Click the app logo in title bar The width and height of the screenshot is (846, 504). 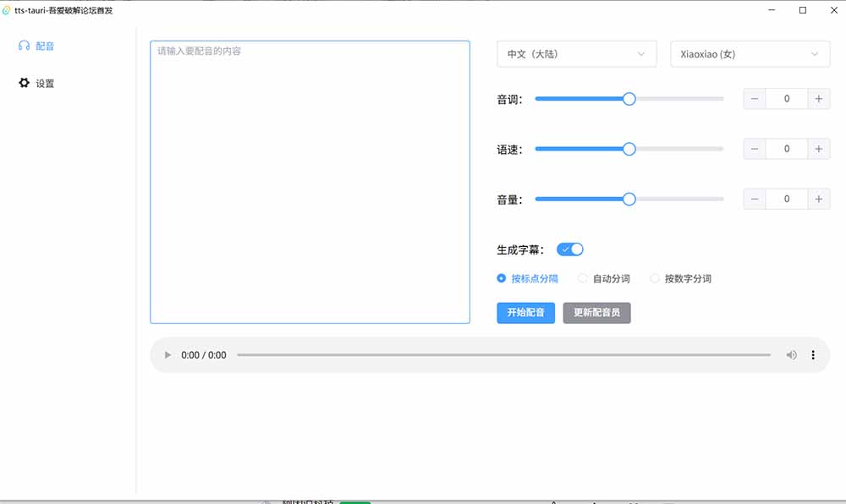pos(6,10)
